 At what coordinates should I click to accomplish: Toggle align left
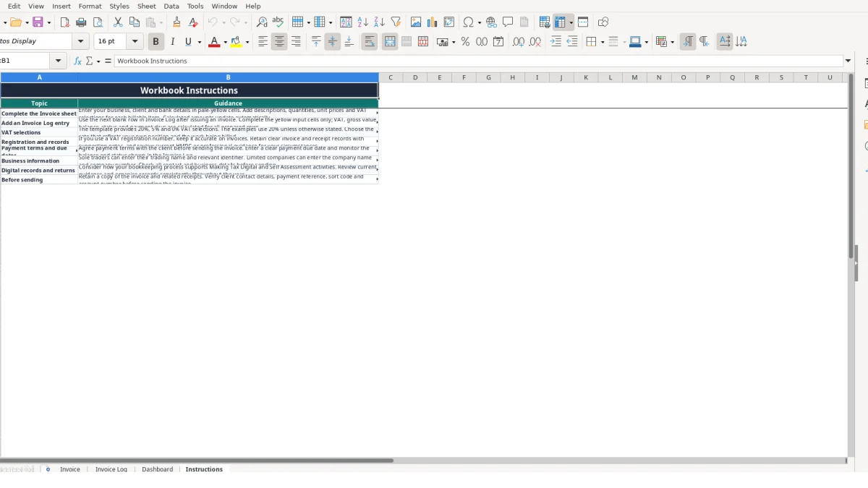click(x=263, y=42)
